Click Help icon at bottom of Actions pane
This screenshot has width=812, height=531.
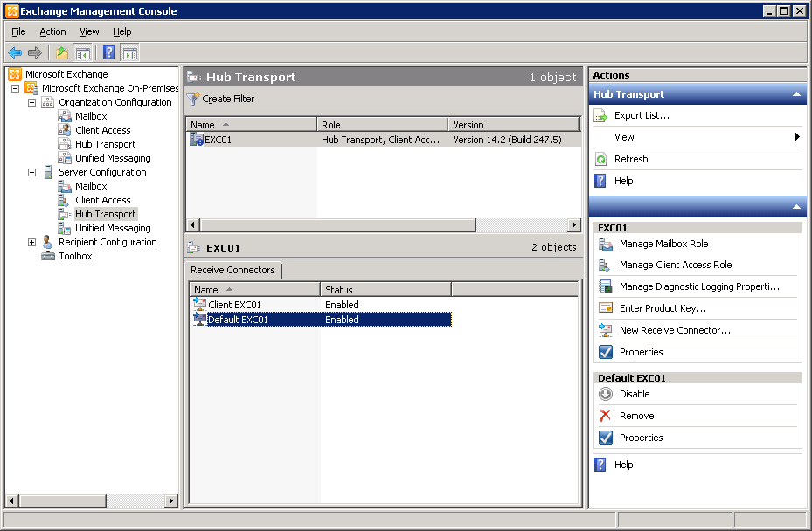pyautogui.click(x=600, y=465)
